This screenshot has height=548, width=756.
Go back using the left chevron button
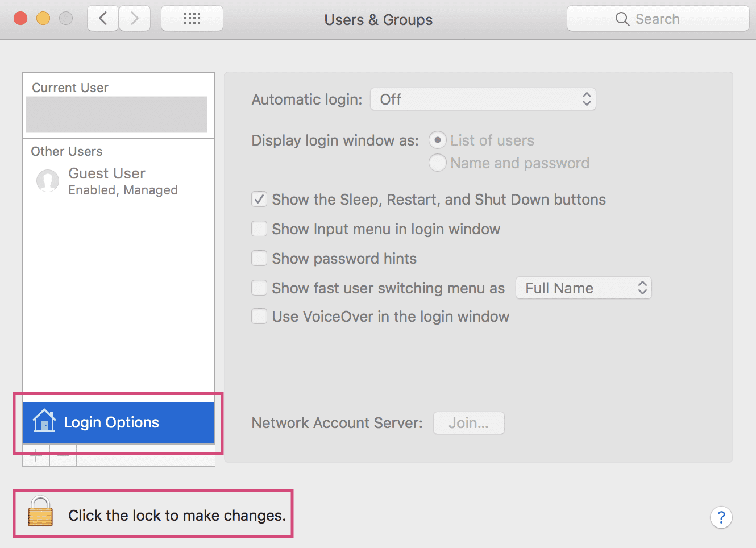(x=103, y=19)
